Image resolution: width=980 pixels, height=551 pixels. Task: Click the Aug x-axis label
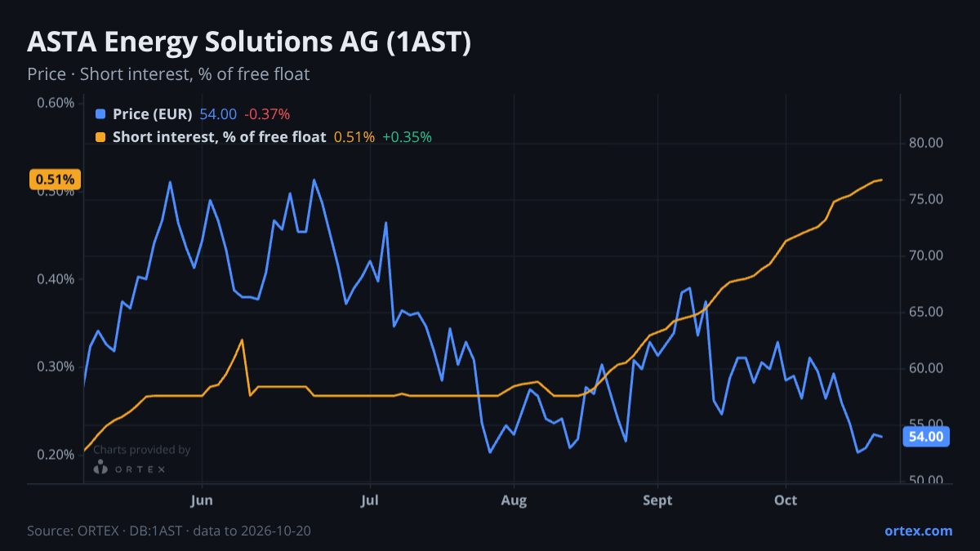pos(514,500)
